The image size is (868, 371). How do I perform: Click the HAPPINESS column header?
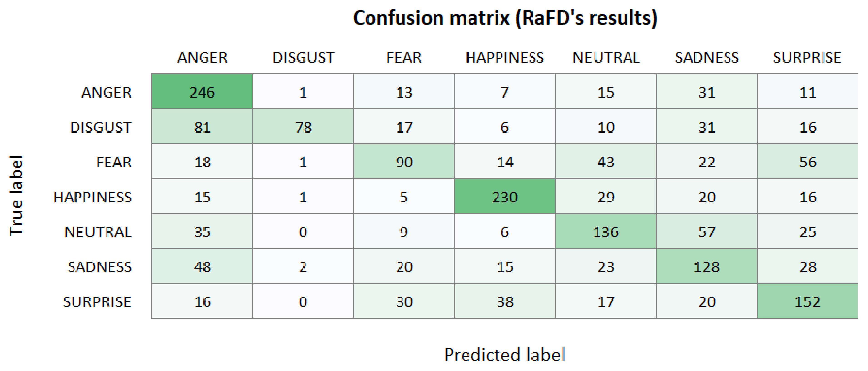[505, 57]
